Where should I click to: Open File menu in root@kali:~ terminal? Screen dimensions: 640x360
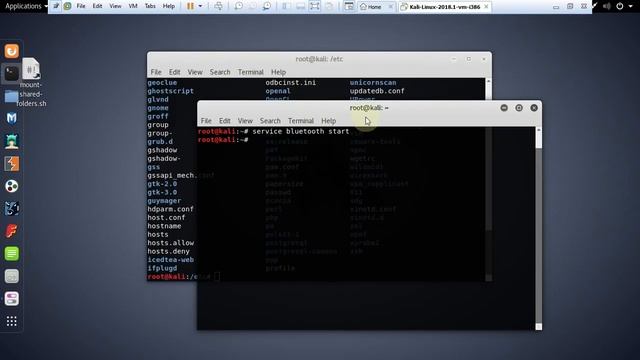206,121
